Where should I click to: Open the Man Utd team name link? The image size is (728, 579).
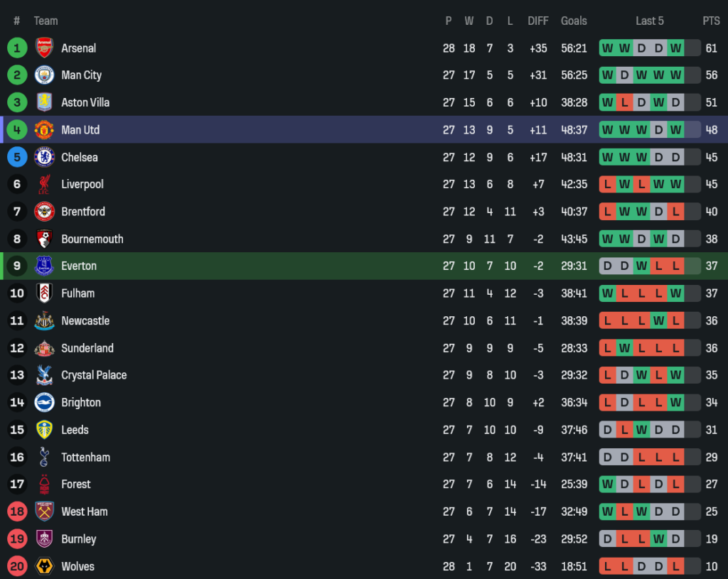coord(80,130)
